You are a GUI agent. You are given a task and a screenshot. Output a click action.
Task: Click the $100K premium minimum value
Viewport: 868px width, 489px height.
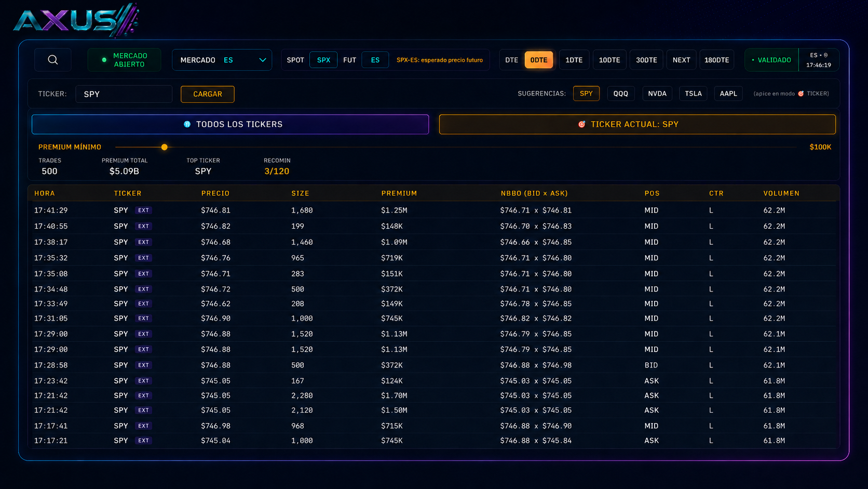(820, 147)
